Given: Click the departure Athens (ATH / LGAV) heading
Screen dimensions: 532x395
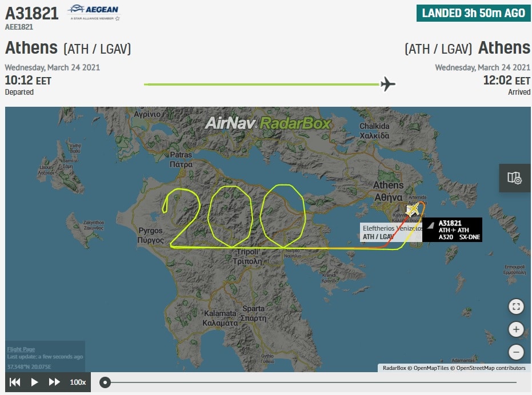Looking at the screenshot, I should pos(68,48).
